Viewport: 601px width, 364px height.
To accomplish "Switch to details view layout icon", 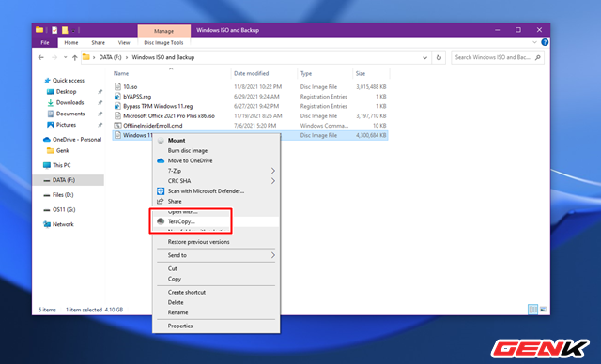I will [532, 310].
